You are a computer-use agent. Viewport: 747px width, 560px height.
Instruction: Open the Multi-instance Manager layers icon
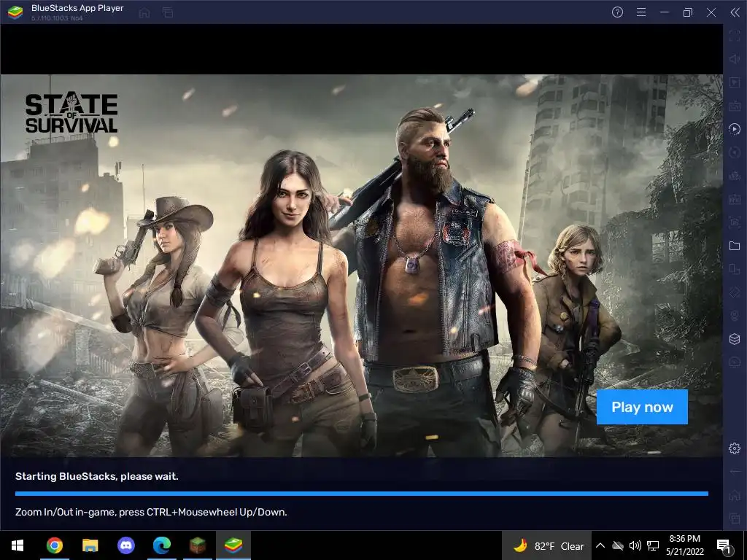tap(734, 338)
